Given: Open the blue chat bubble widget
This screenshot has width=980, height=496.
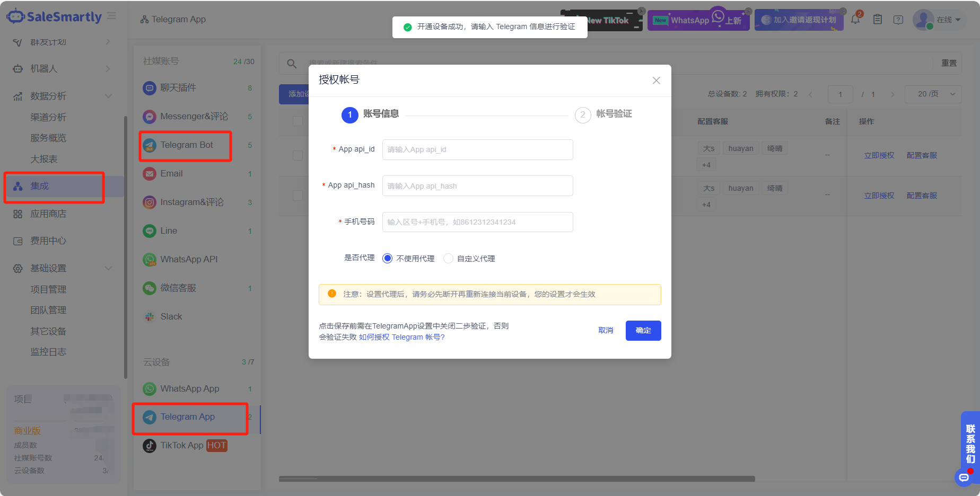Looking at the screenshot, I should coord(964,477).
